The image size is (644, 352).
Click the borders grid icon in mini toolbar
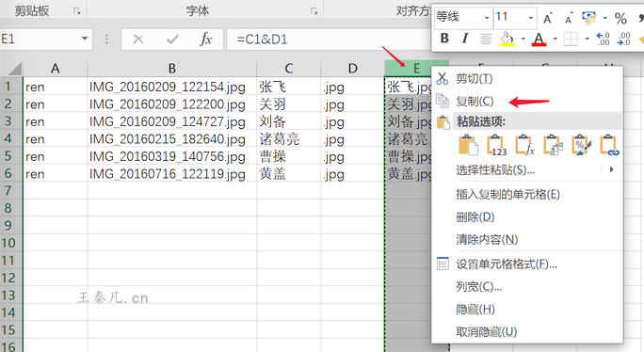click(571, 39)
